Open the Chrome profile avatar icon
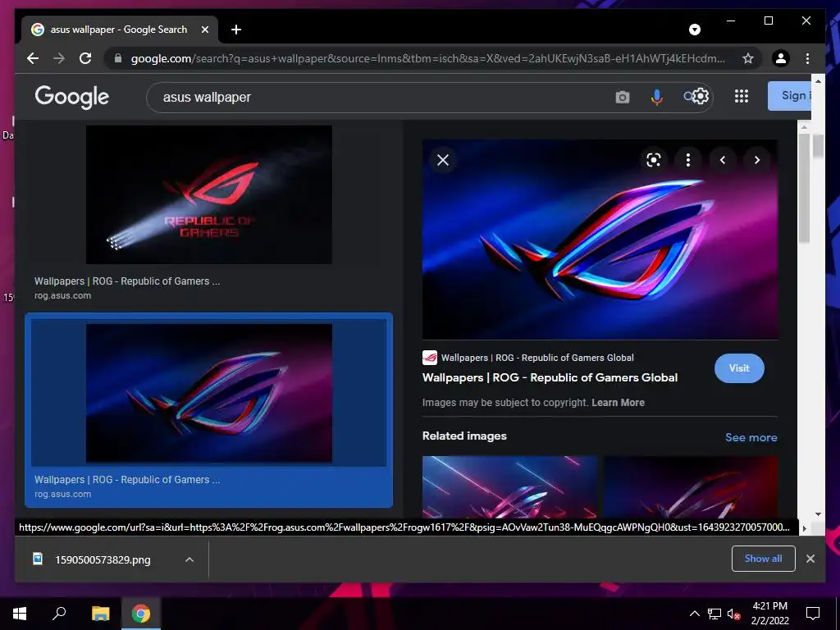 click(781, 58)
